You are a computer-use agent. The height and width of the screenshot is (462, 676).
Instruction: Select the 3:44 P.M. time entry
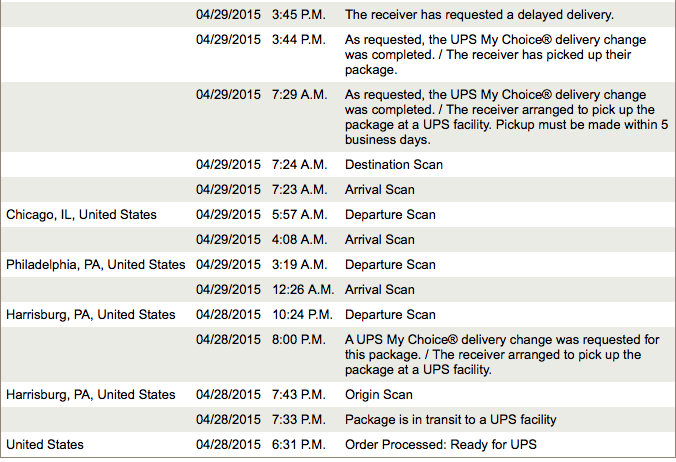pyautogui.click(x=298, y=40)
